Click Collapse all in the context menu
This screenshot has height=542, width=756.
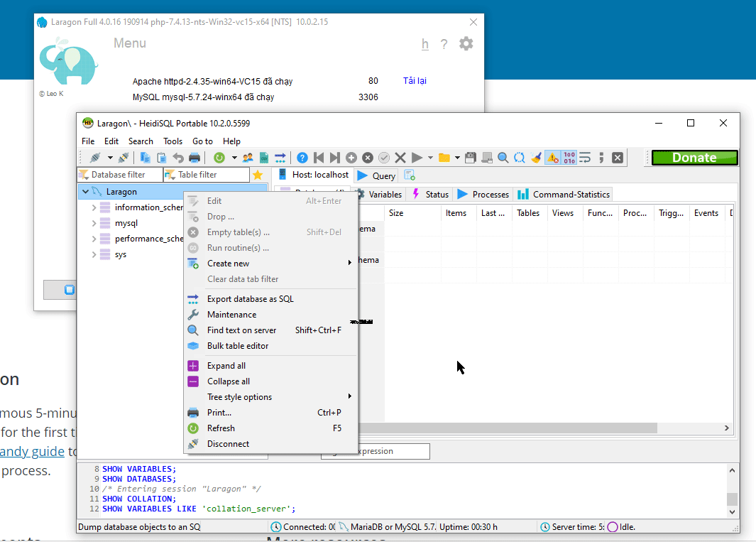[x=270, y=381]
